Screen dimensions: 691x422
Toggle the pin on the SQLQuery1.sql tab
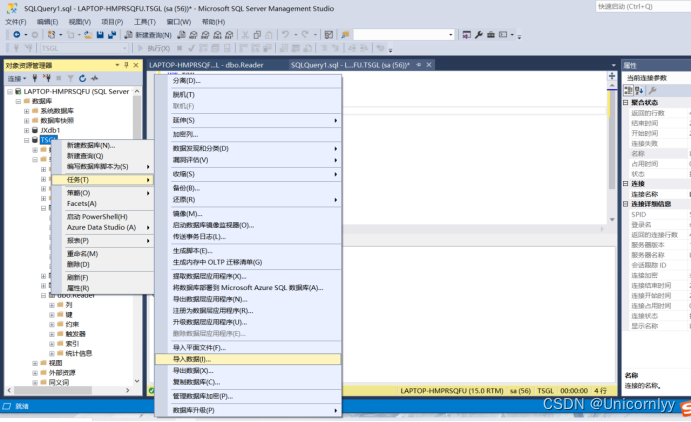[419, 65]
